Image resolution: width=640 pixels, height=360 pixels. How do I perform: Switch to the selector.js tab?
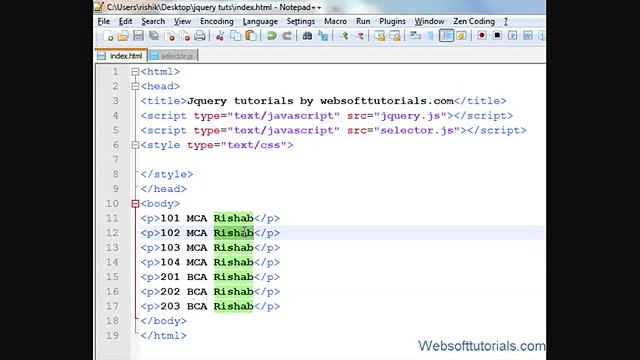(x=173, y=56)
